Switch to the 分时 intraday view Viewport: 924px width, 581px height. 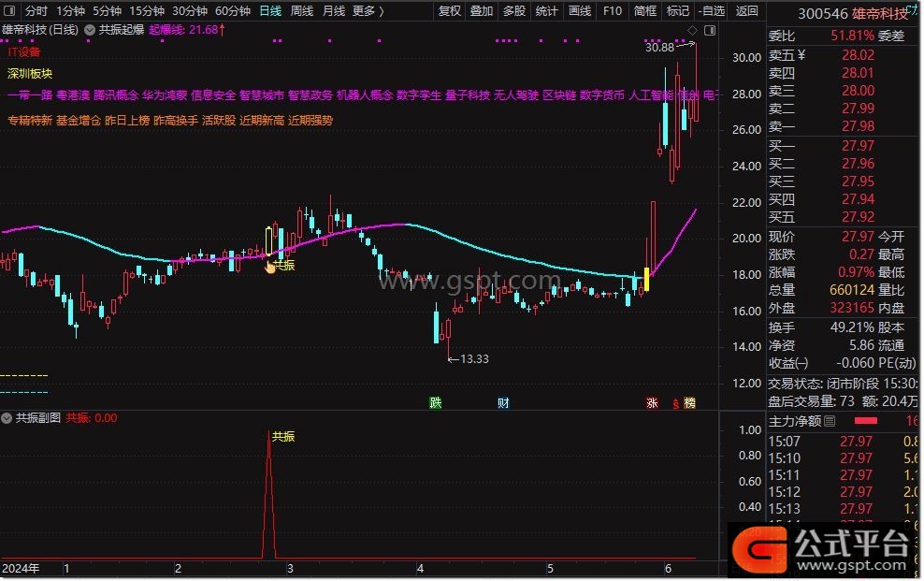(36, 10)
